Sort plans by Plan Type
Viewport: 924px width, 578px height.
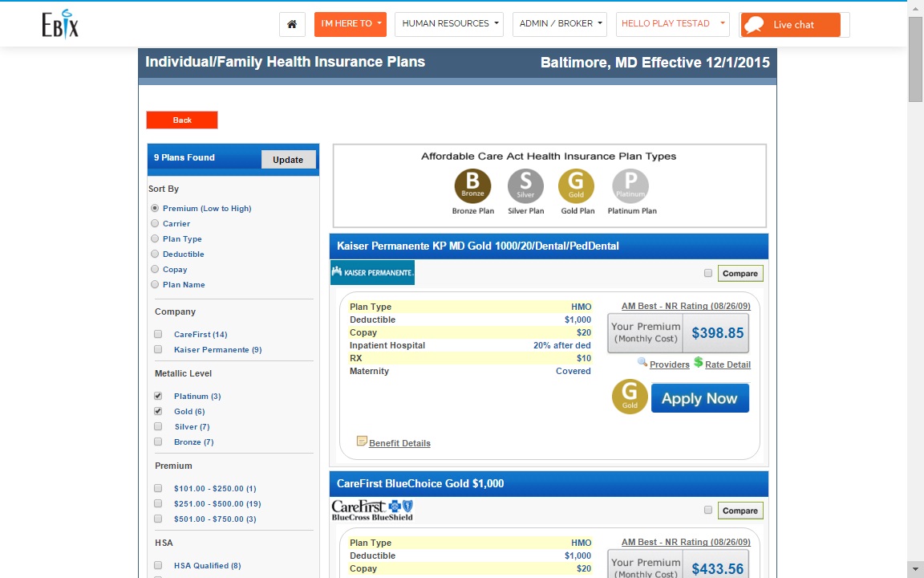[x=155, y=239]
